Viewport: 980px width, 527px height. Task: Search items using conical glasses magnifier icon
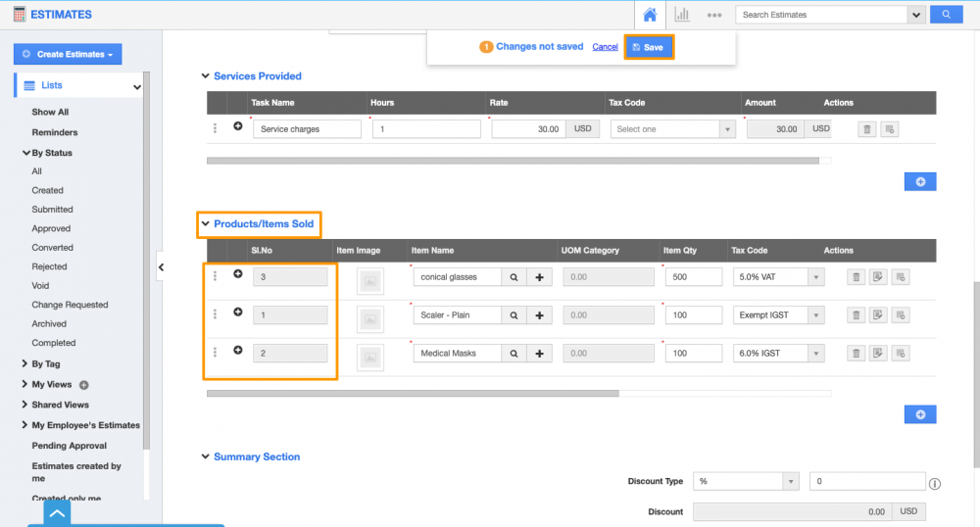pyautogui.click(x=514, y=277)
